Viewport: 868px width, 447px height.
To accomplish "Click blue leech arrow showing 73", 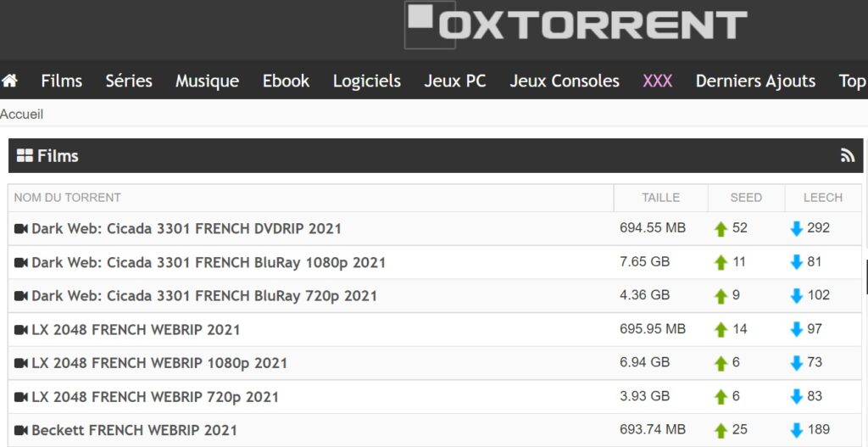I will (x=797, y=363).
